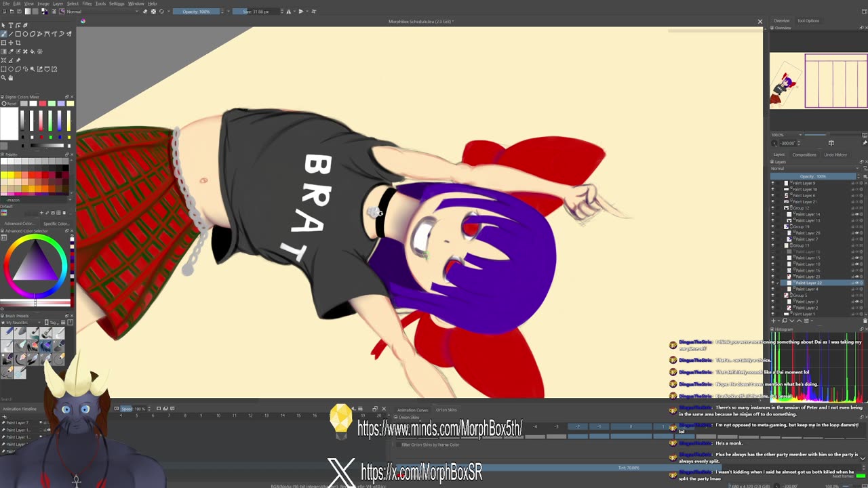Move layer down with arrow button
The image size is (868, 488).
click(x=792, y=321)
